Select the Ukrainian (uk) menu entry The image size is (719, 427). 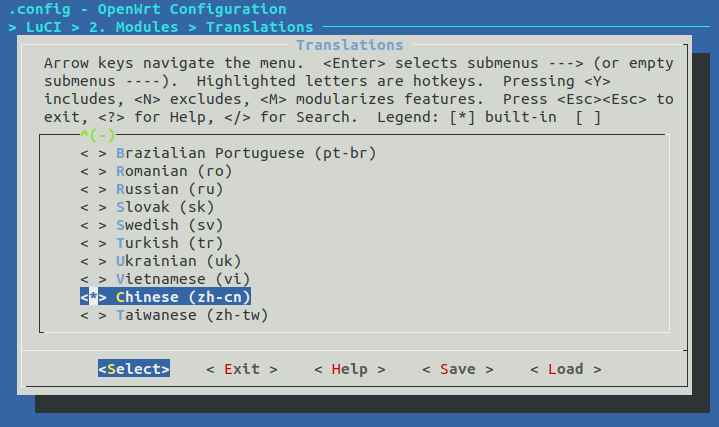[x=178, y=261]
